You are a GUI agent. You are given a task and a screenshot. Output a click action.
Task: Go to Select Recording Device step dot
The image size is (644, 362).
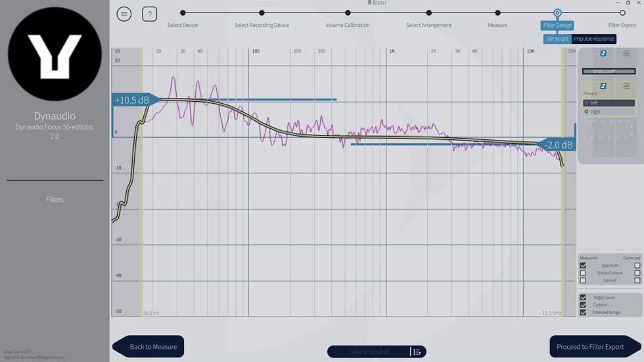point(262,13)
